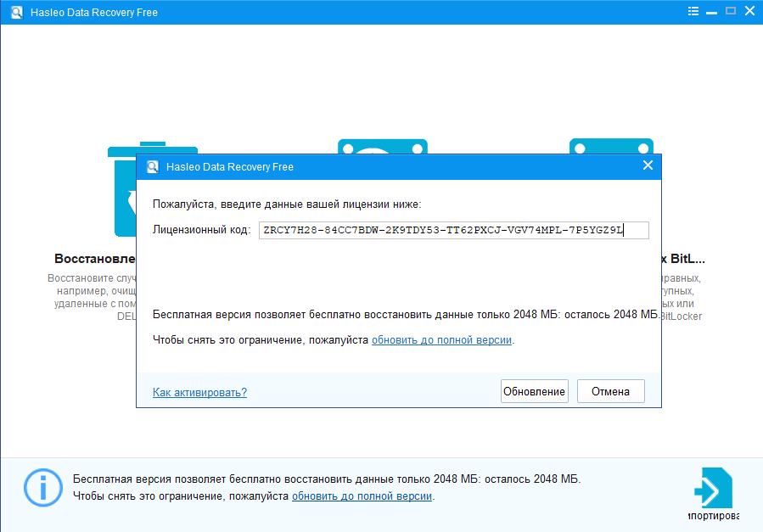Click the info icon in bottom bar
763x532 pixels.
pos(43,487)
